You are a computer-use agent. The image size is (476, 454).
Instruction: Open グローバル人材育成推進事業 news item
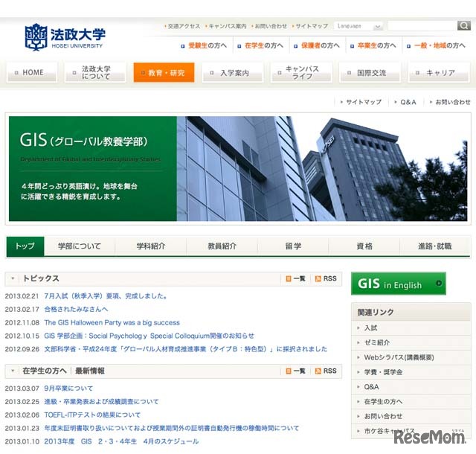[x=186, y=349]
